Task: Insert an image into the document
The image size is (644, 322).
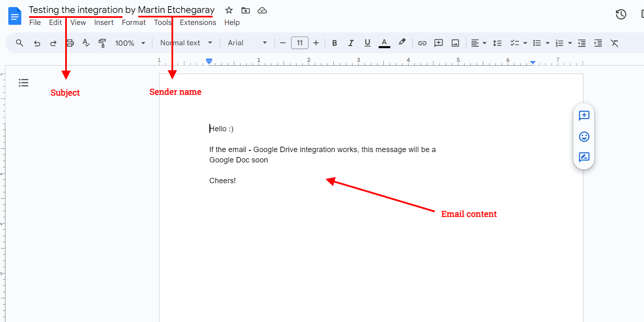Action: pyautogui.click(x=455, y=43)
